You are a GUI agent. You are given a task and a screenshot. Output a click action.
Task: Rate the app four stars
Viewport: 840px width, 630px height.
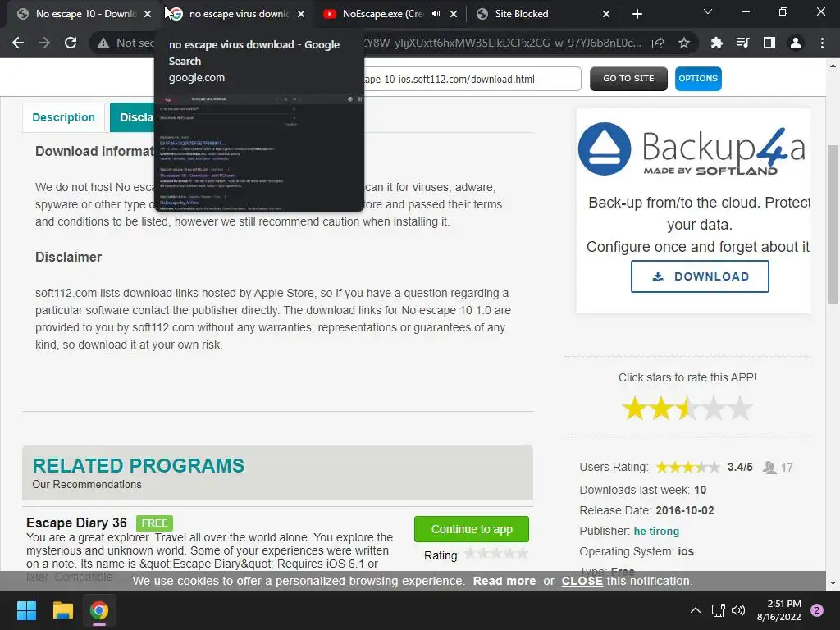[713, 409]
